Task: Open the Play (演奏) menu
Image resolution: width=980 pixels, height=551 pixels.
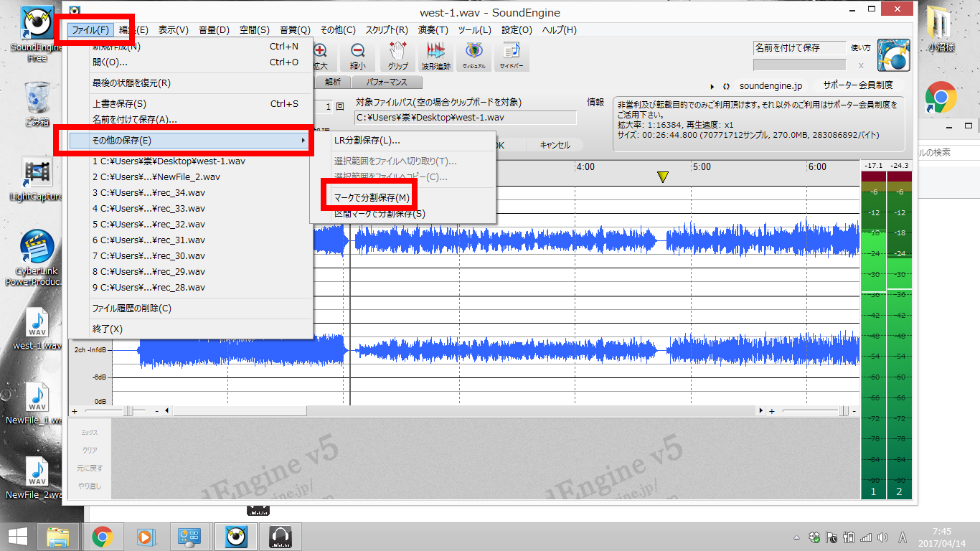Action: (x=433, y=30)
